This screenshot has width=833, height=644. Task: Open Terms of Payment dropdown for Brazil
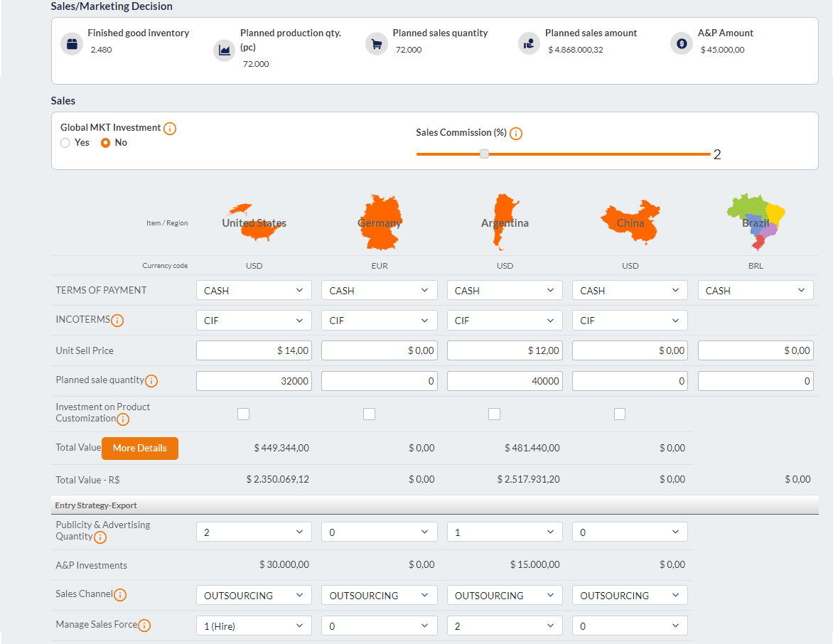pos(756,290)
